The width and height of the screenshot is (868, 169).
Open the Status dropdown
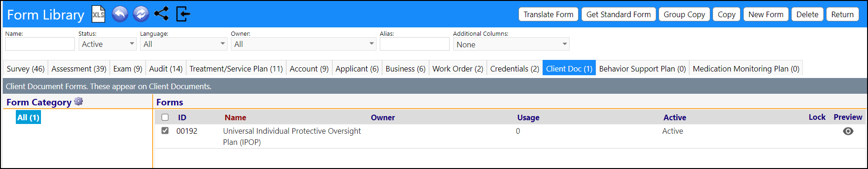pos(108,44)
